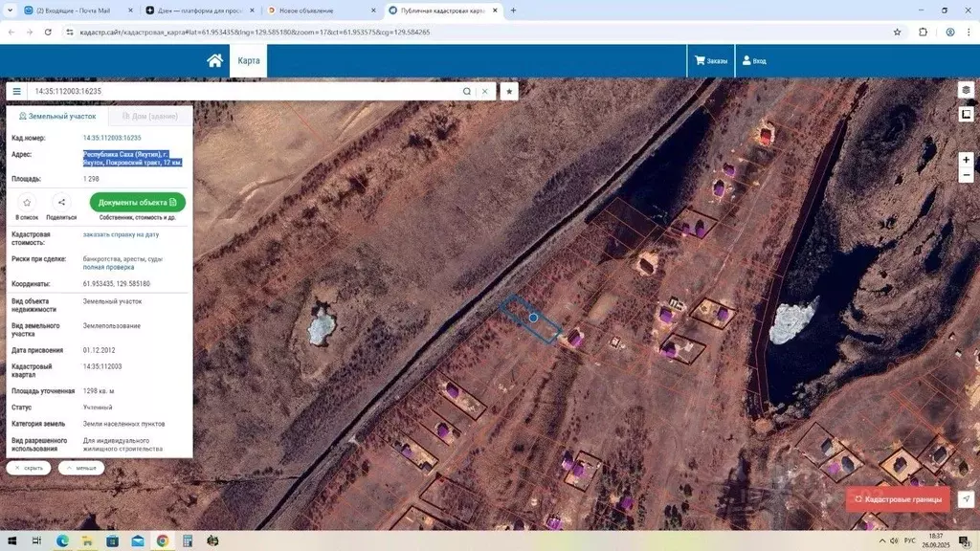This screenshot has width=980, height=551.
Task: Click the home icon in the site header
Action: [214, 60]
